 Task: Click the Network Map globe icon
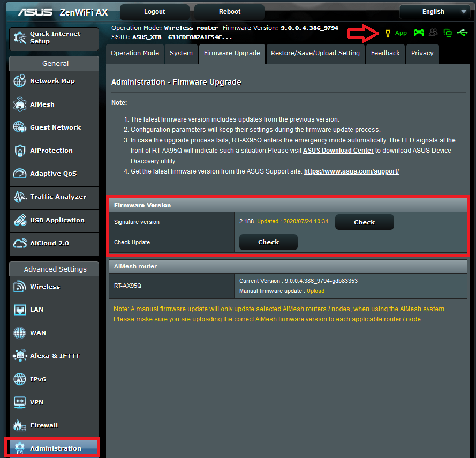pyautogui.click(x=20, y=81)
